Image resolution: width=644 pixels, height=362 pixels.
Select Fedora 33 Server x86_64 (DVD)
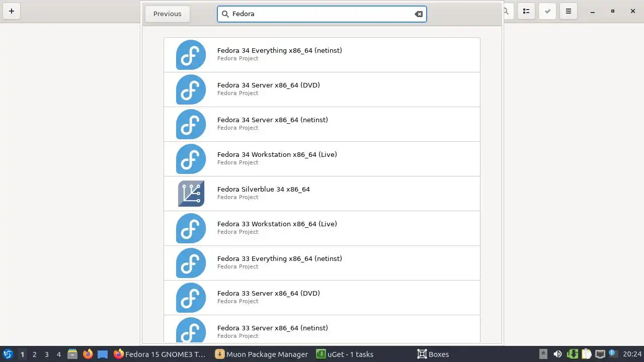322,298
